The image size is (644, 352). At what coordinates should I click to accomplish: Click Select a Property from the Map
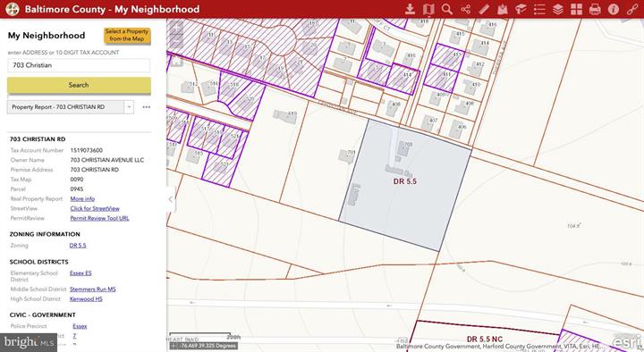pyautogui.click(x=127, y=35)
